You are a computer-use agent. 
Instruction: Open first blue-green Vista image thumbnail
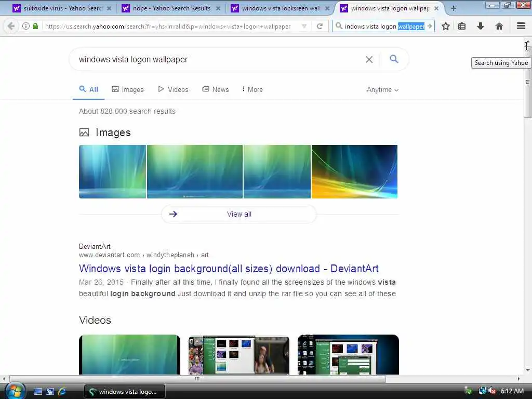pos(112,171)
